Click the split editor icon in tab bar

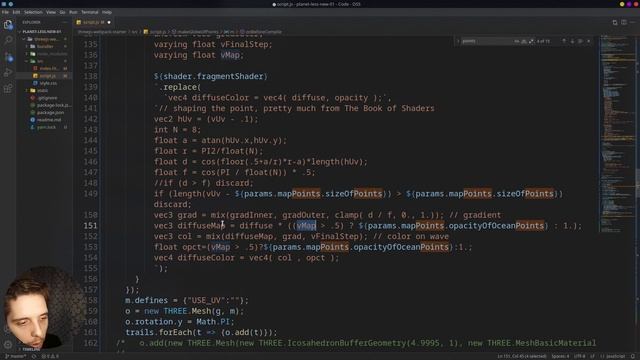[x=624, y=22]
